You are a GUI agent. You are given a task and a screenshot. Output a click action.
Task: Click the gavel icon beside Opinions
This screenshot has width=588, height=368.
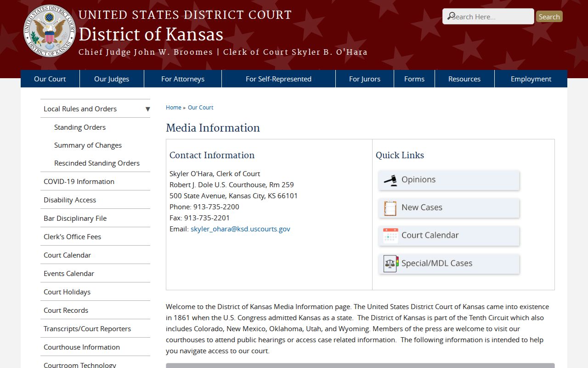click(x=390, y=180)
